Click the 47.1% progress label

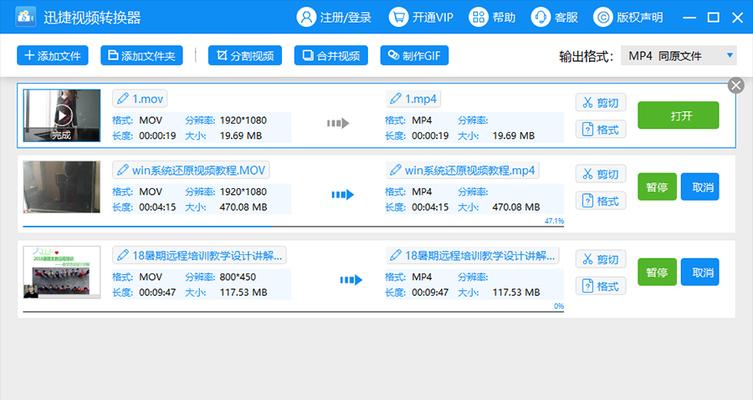[554, 221]
